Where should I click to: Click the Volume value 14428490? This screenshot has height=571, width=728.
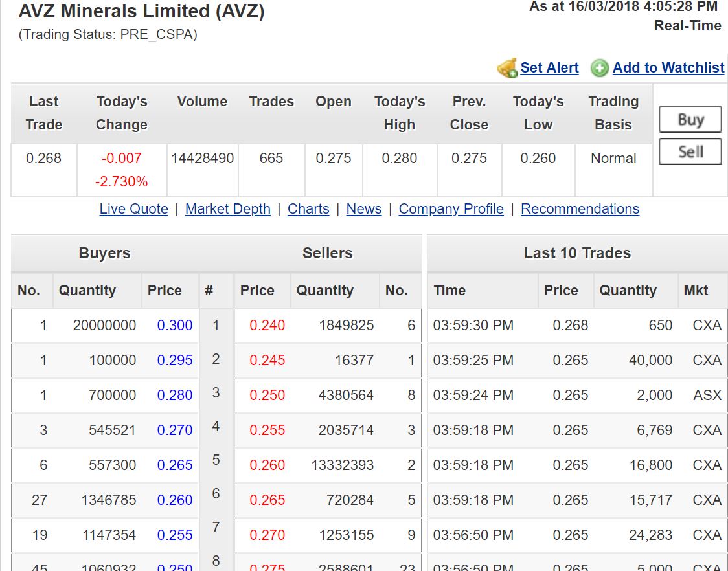click(x=203, y=159)
